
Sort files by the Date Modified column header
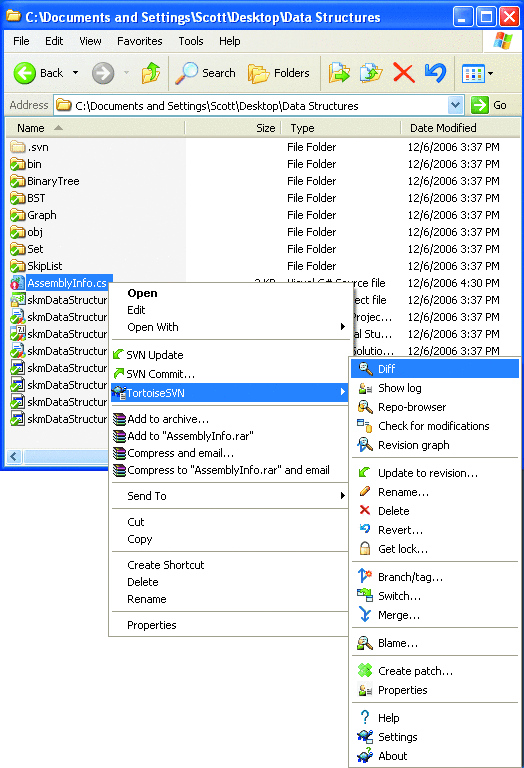pyautogui.click(x=459, y=128)
